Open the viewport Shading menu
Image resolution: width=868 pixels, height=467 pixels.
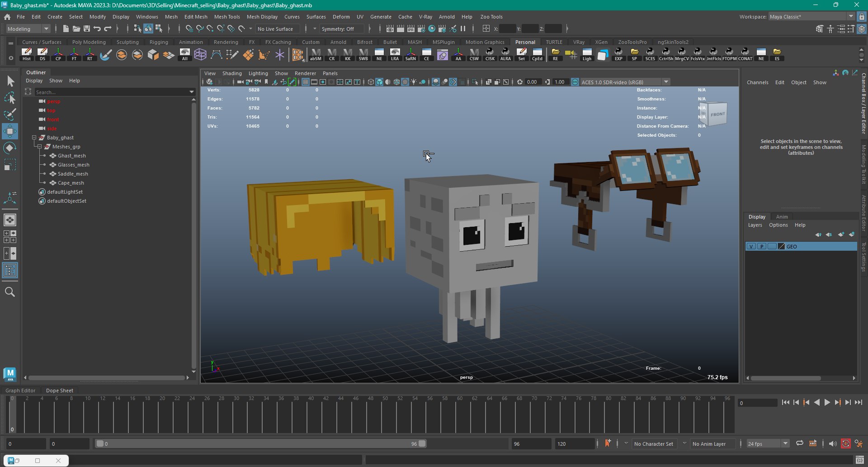tap(232, 73)
